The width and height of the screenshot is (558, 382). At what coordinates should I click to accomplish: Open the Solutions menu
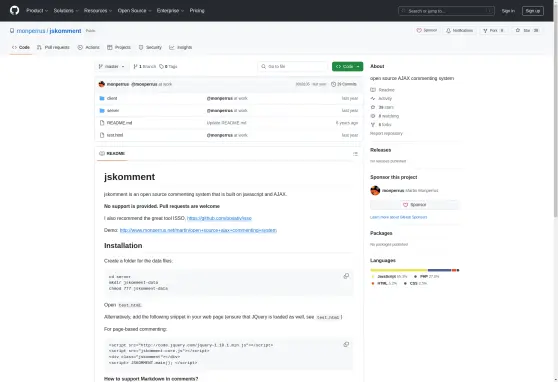pos(66,11)
